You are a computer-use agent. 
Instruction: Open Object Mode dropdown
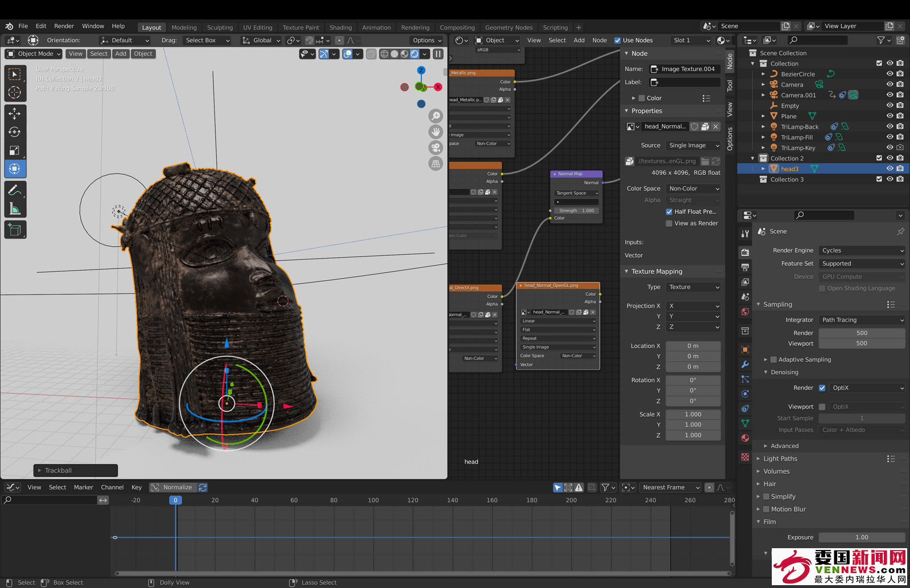tap(34, 54)
